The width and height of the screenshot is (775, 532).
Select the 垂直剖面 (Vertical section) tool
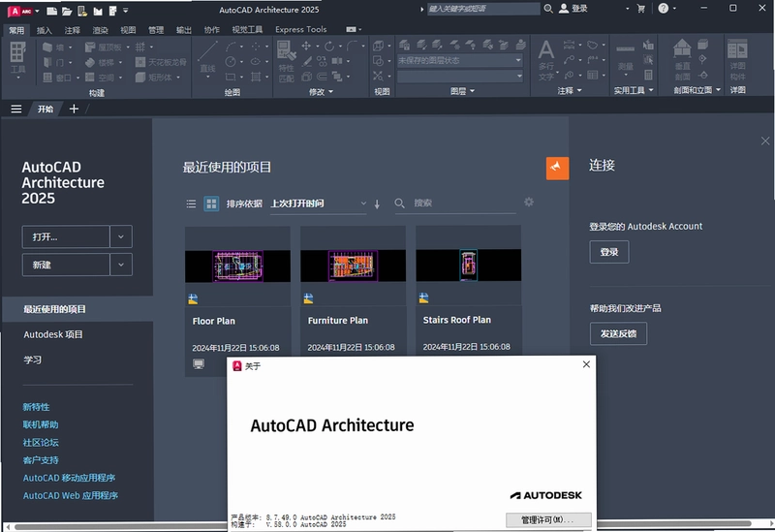pos(683,60)
